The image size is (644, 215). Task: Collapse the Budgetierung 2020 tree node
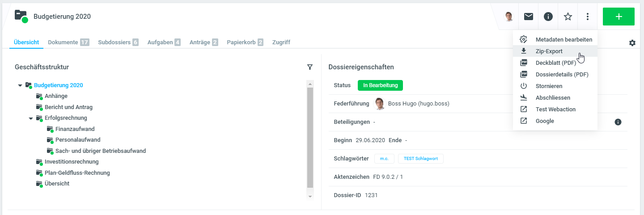coord(20,85)
